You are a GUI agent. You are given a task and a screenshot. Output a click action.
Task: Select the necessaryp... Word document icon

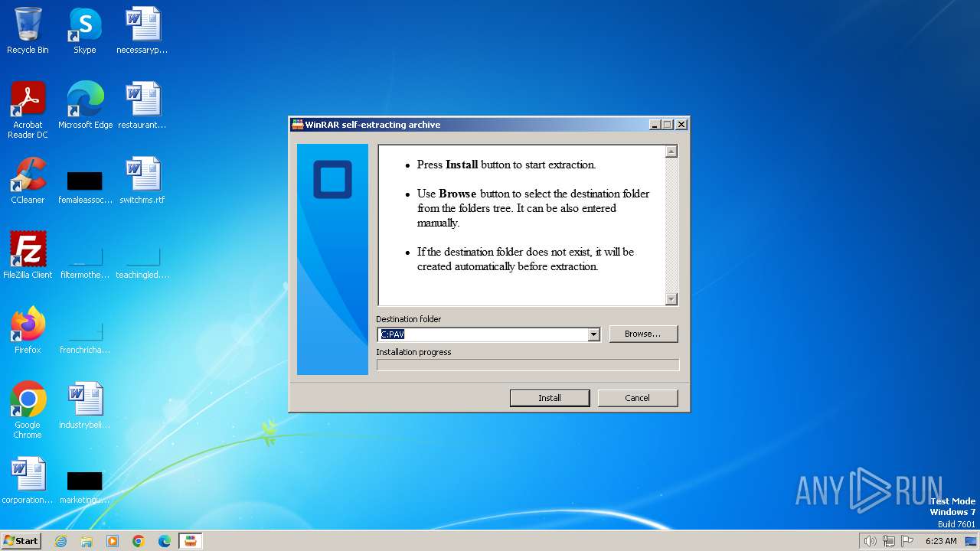coord(142,31)
